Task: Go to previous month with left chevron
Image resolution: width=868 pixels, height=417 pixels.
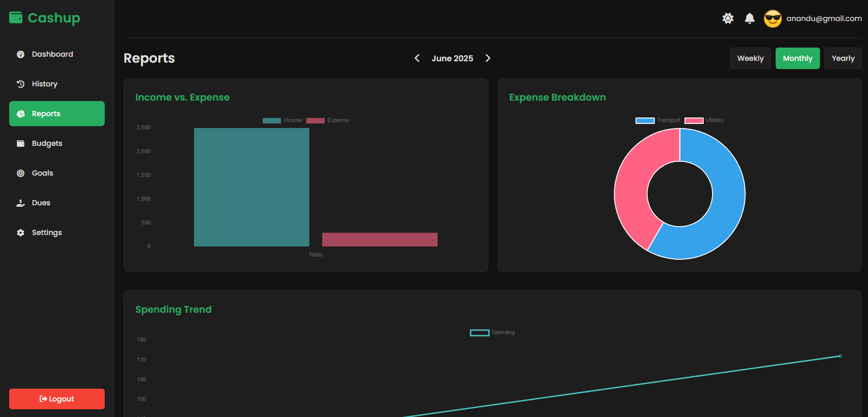Action: [x=417, y=58]
